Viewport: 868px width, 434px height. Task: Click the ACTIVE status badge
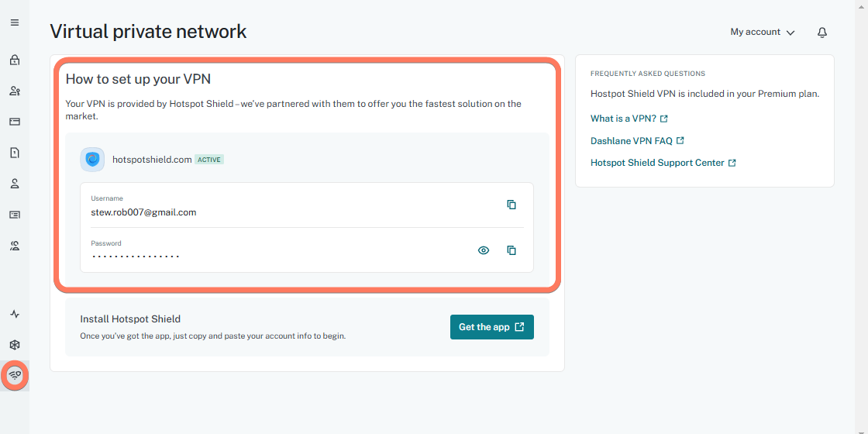(209, 160)
